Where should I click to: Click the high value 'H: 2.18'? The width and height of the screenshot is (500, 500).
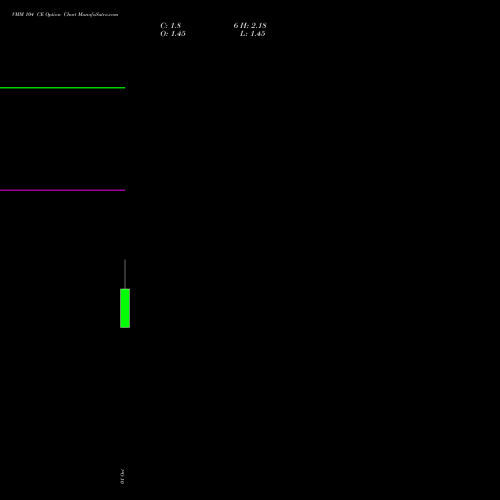pyautogui.click(x=253, y=26)
